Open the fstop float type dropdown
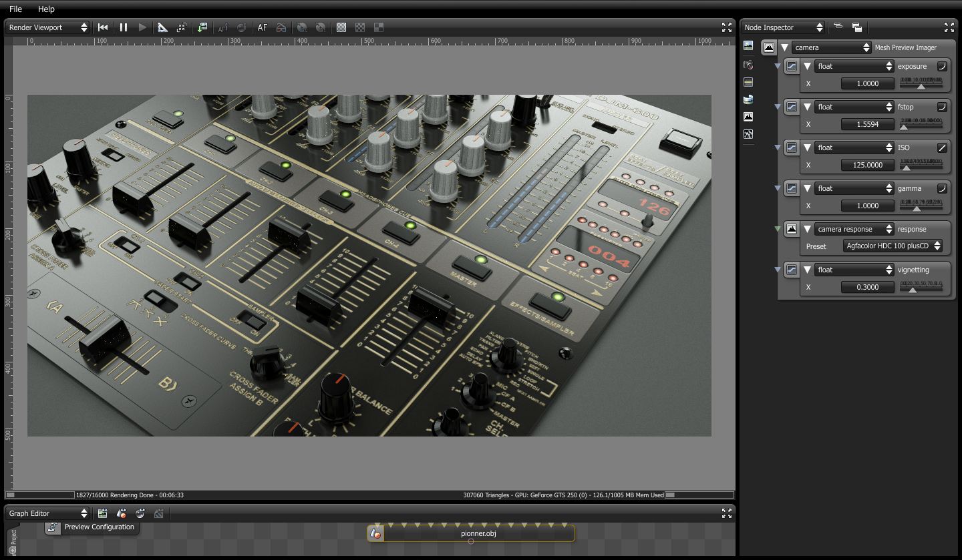The width and height of the screenshot is (962, 560). [854, 107]
